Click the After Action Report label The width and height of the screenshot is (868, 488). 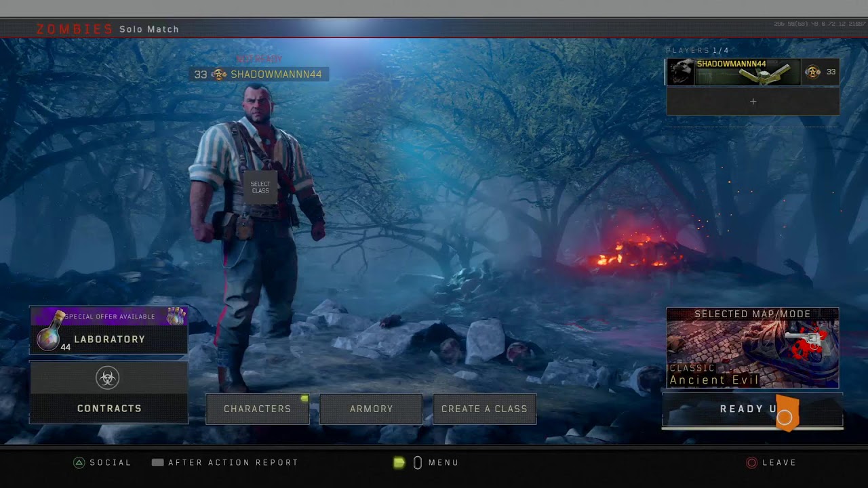[x=233, y=462]
